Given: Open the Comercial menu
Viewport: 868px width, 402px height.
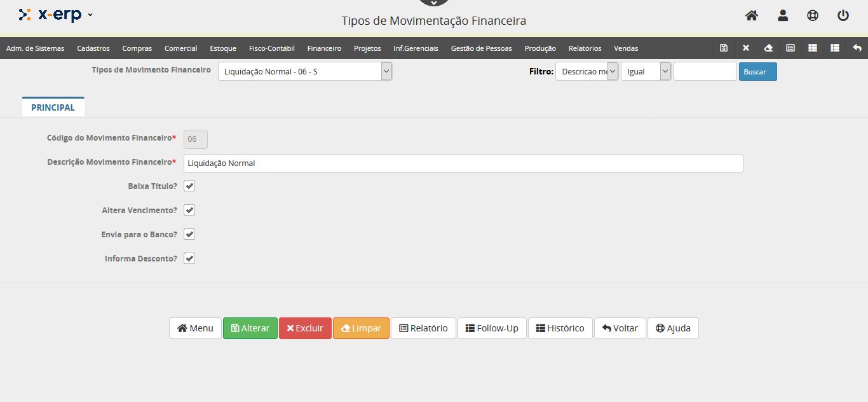Looking at the screenshot, I should point(181,48).
